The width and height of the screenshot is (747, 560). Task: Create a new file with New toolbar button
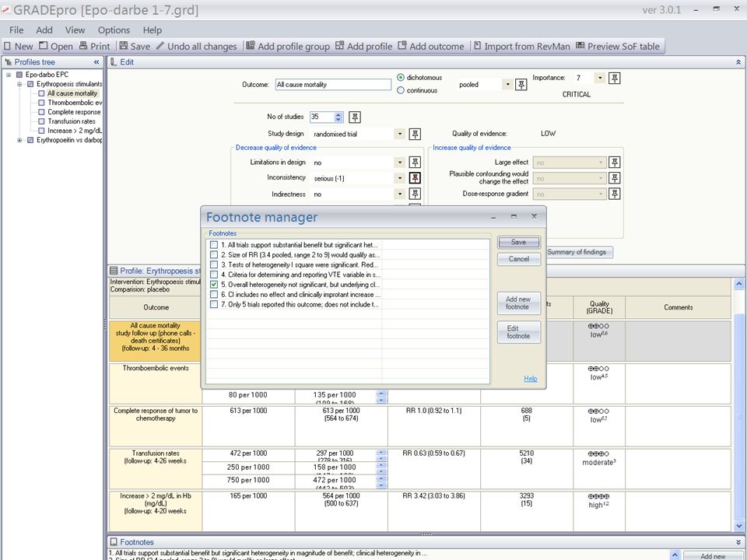(x=19, y=46)
